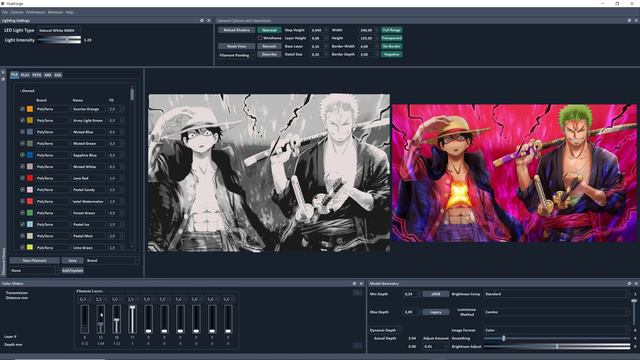Image resolution: width=640 pixels, height=360 pixels.
Task: Click the Reload Shaders button
Action: 237,30
